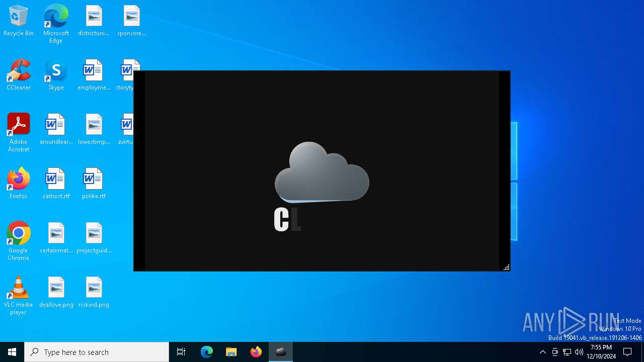Select the lowestimp... image file
Image resolution: width=644 pixels, height=362 pixels.
tap(94, 130)
